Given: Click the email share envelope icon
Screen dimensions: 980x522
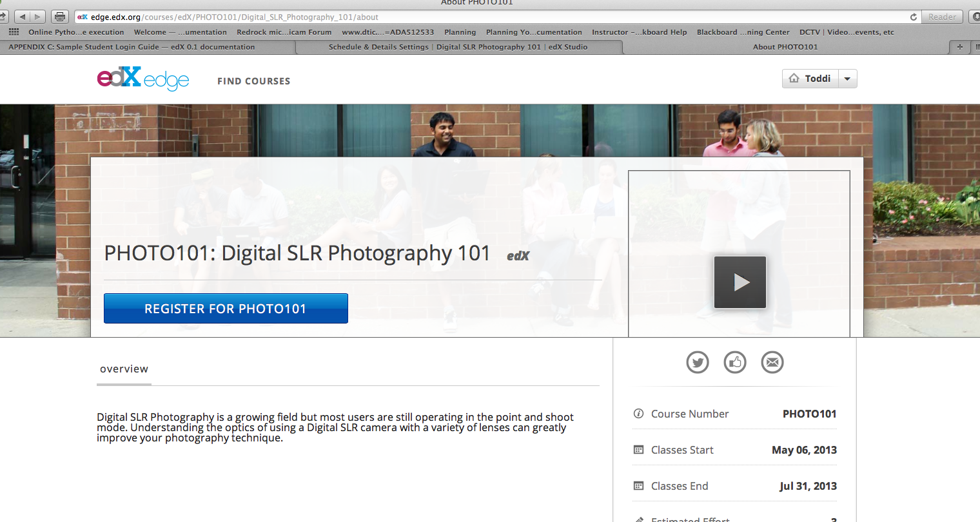Looking at the screenshot, I should point(772,362).
